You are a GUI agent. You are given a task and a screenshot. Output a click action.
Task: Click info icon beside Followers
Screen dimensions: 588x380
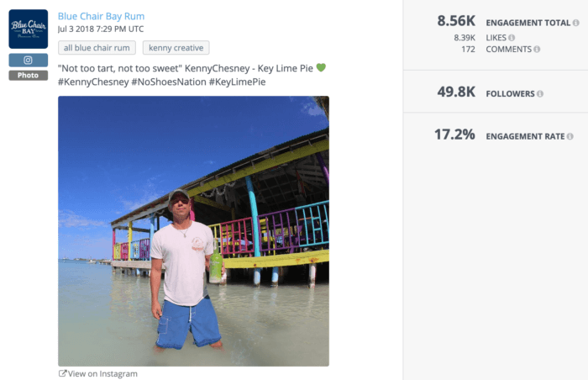pyautogui.click(x=540, y=94)
